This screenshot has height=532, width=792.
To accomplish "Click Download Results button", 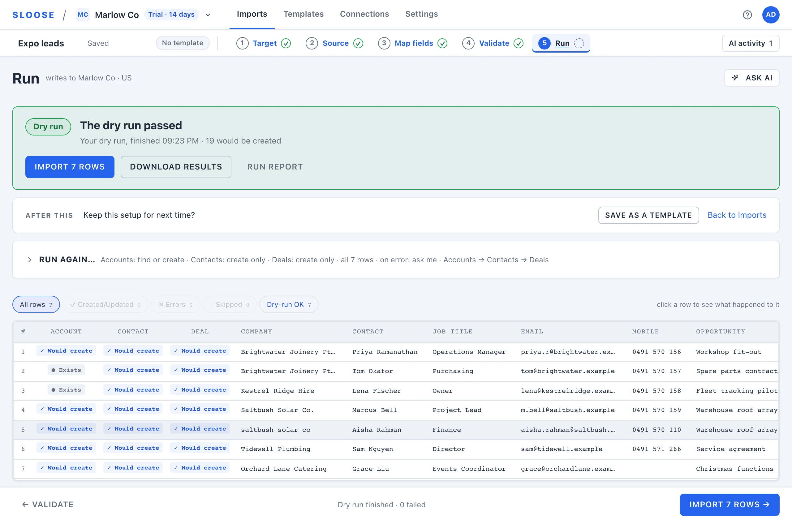I will click(176, 167).
